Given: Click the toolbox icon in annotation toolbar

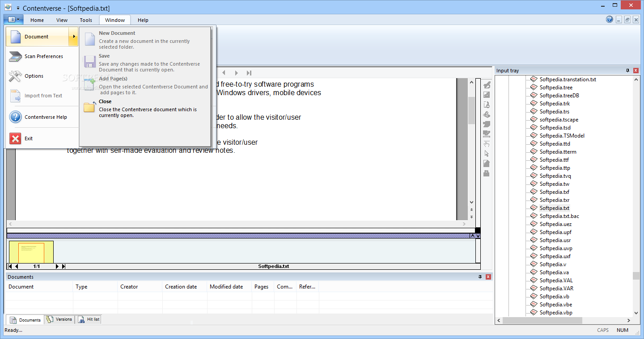Looking at the screenshot, I should pyautogui.click(x=487, y=173).
